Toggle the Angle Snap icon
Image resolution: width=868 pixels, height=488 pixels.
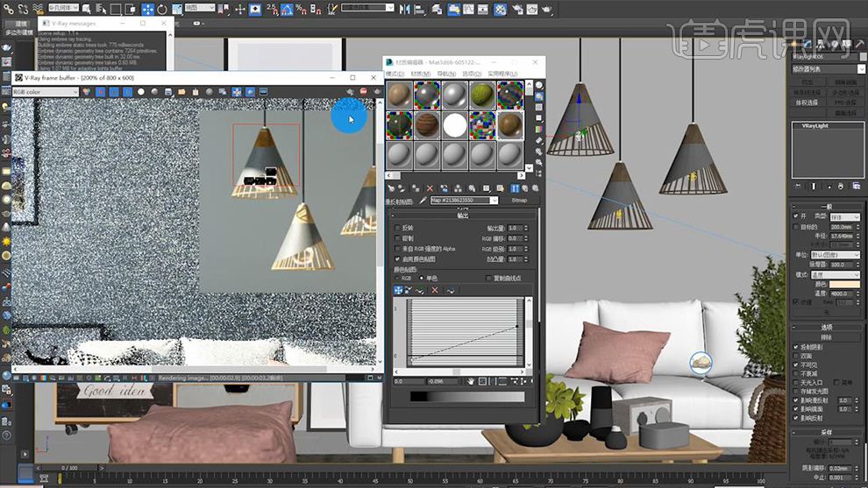[286, 9]
